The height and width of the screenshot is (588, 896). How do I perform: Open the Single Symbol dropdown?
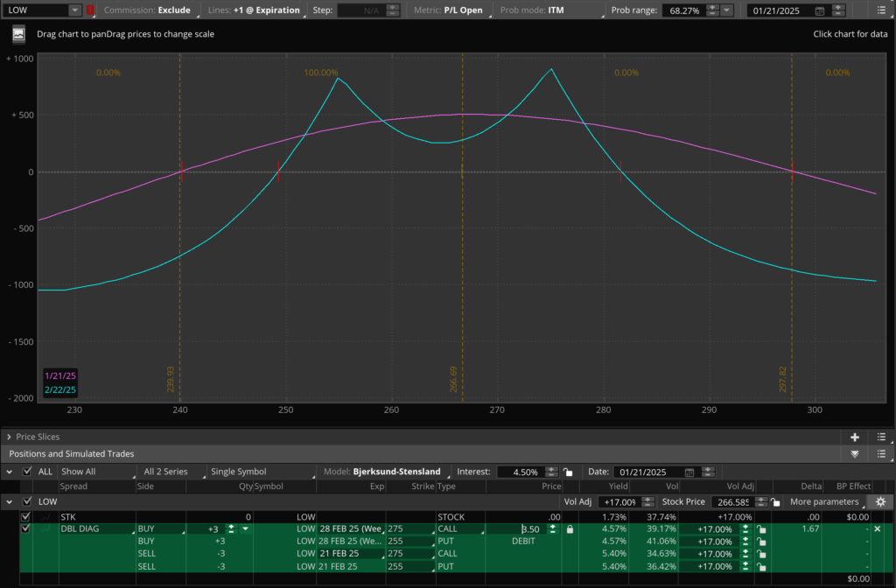pos(262,472)
